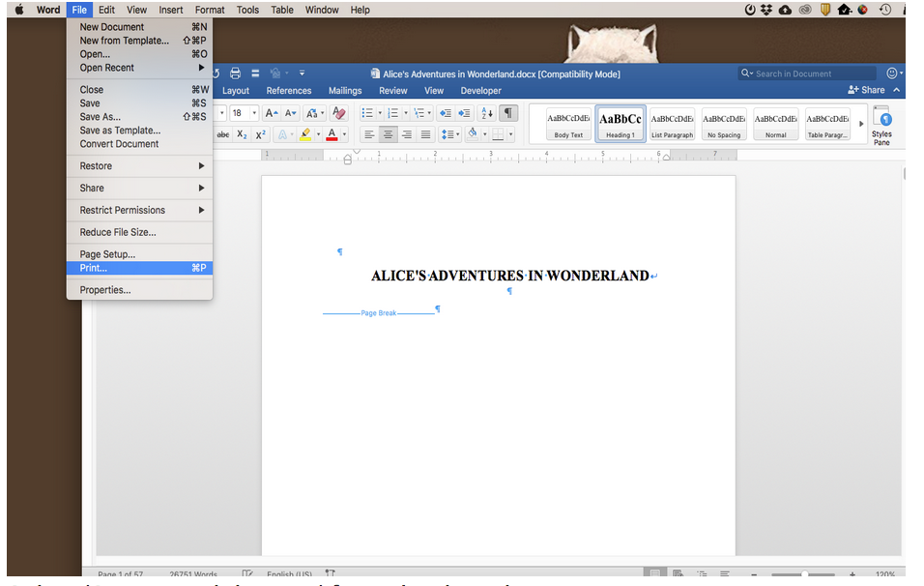Justify paragraph text
Viewport: 924px width, 586px height.
pos(425,135)
